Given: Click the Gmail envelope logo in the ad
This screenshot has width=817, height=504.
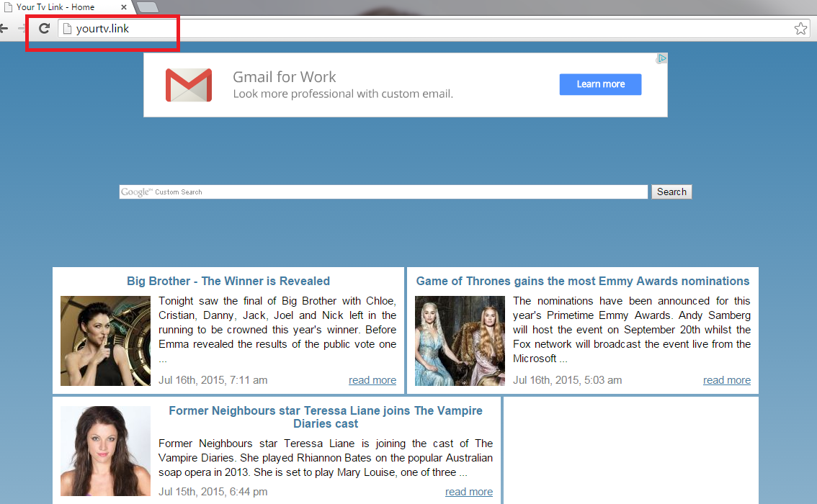Looking at the screenshot, I should [189, 85].
